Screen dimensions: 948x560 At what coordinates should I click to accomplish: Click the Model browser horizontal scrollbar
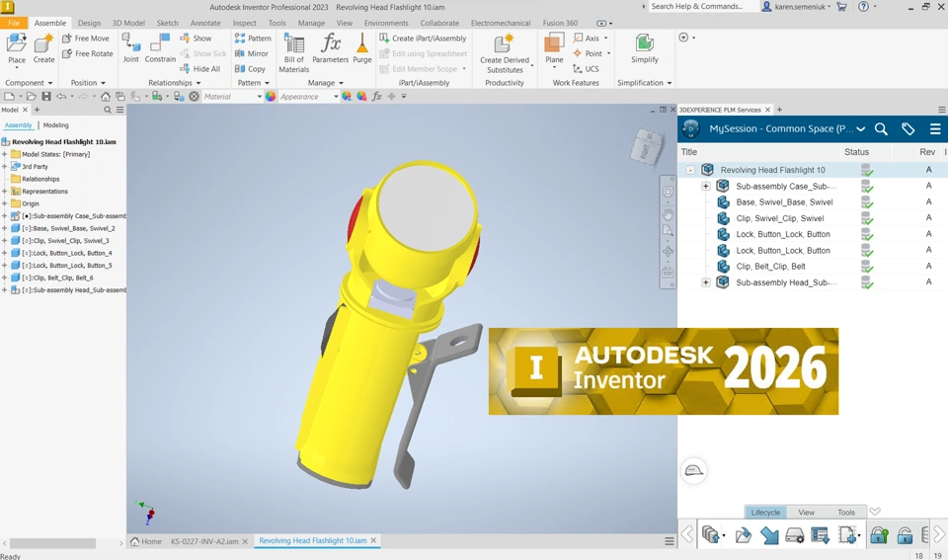point(52,543)
